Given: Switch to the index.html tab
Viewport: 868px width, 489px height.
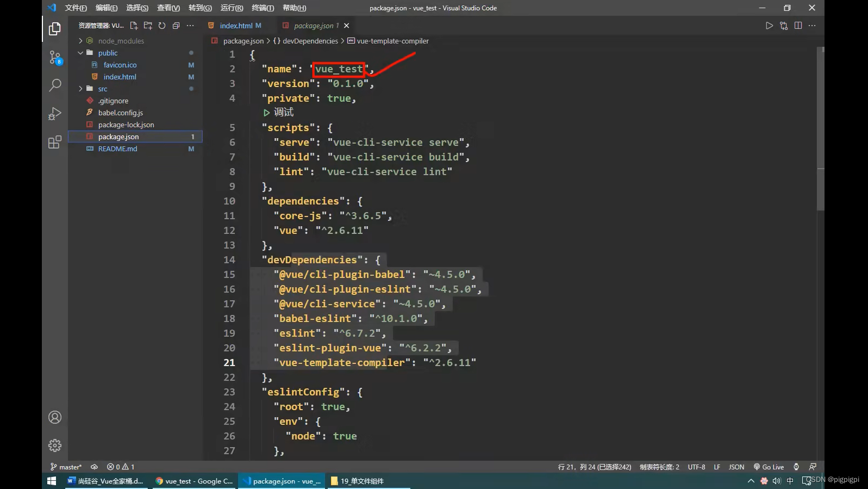Looking at the screenshot, I should [x=236, y=26].
